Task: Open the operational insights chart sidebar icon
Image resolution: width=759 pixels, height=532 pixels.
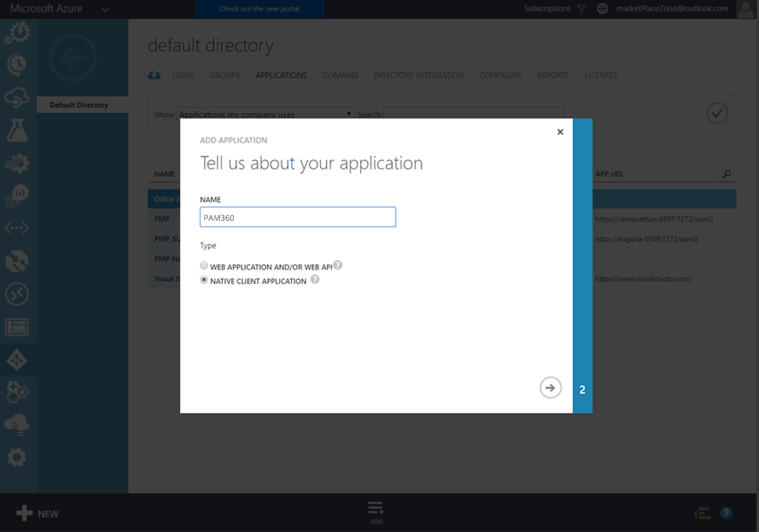Action: [17, 196]
